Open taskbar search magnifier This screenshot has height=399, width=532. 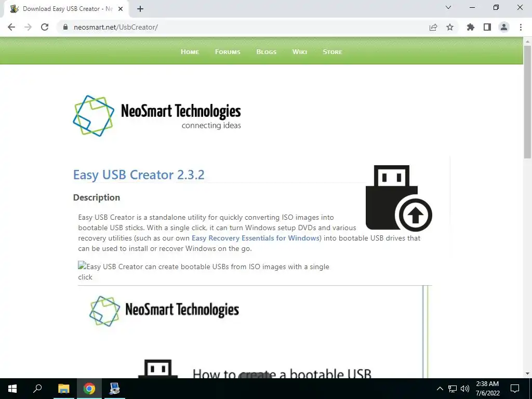tap(37, 389)
